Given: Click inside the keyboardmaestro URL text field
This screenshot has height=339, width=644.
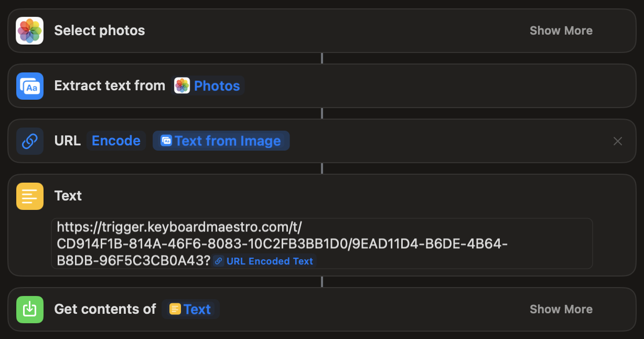Looking at the screenshot, I should tap(322, 243).
